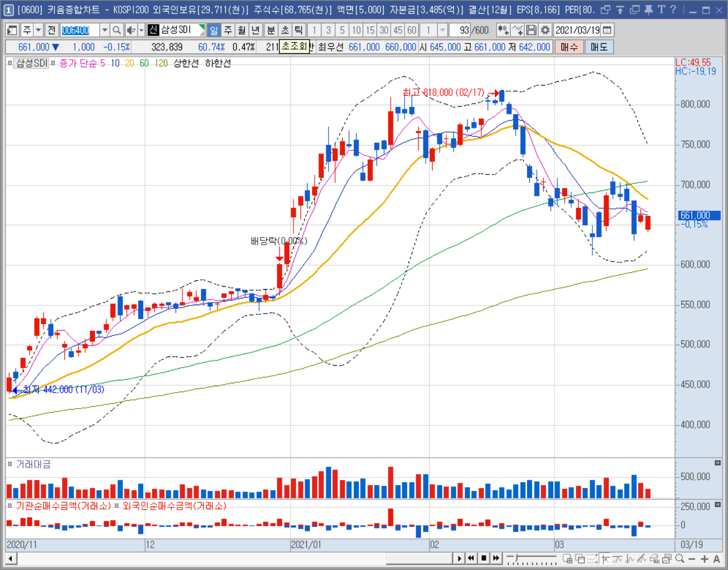Image resolution: width=728 pixels, height=570 pixels.
Task: Click the title bar T font icon
Action: pos(661,9)
